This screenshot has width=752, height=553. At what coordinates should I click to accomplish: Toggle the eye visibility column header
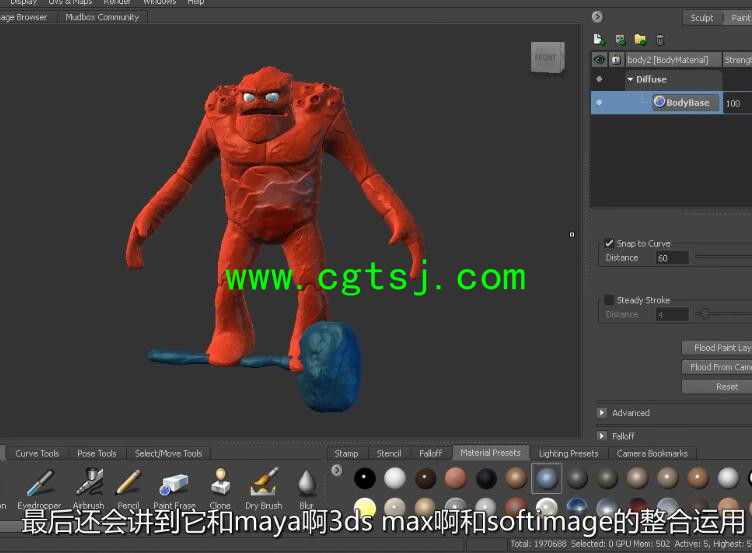(599, 60)
